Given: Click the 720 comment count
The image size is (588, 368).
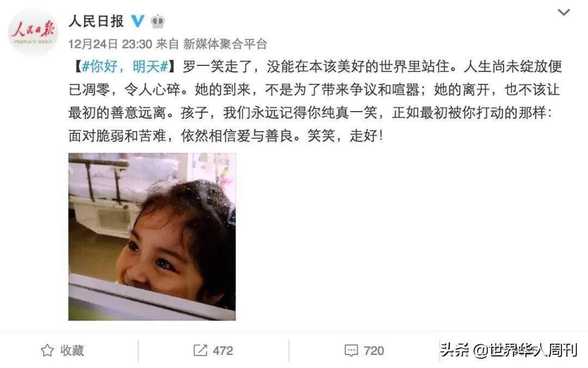Looking at the screenshot, I should (374, 351).
